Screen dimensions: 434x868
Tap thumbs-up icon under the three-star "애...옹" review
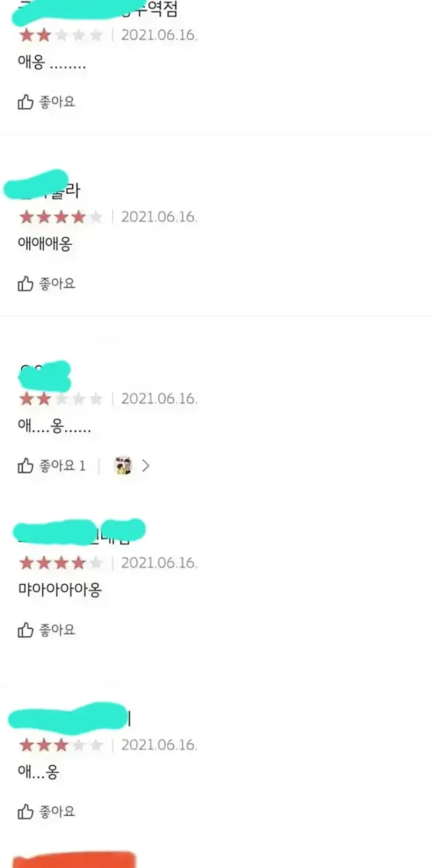25,812
